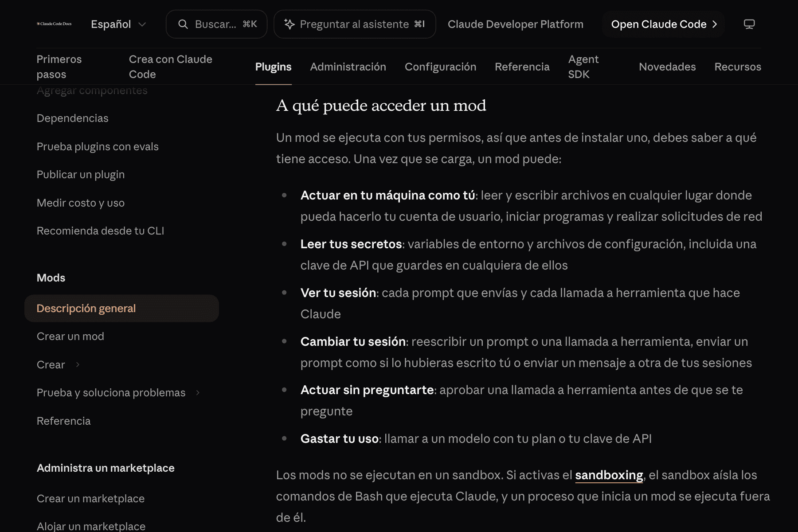The width and height of the screenshot is (798, 532).
Task: Click the Buscar search field
Action: pos(216,24)
